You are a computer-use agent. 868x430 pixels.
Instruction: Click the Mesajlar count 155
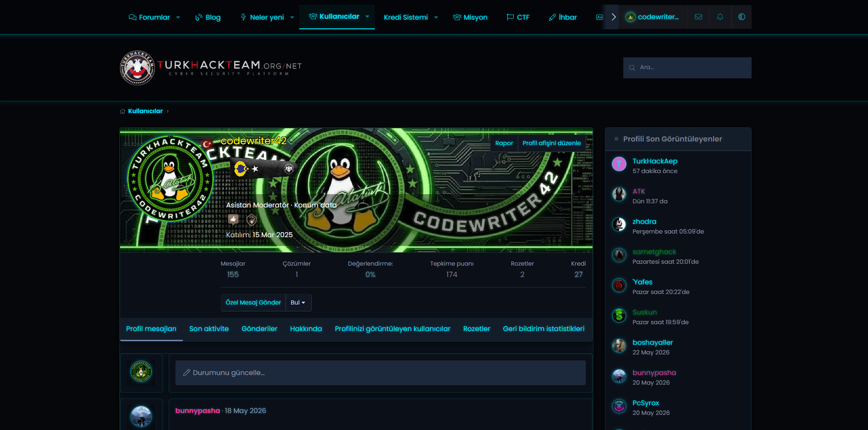[233, 275]
